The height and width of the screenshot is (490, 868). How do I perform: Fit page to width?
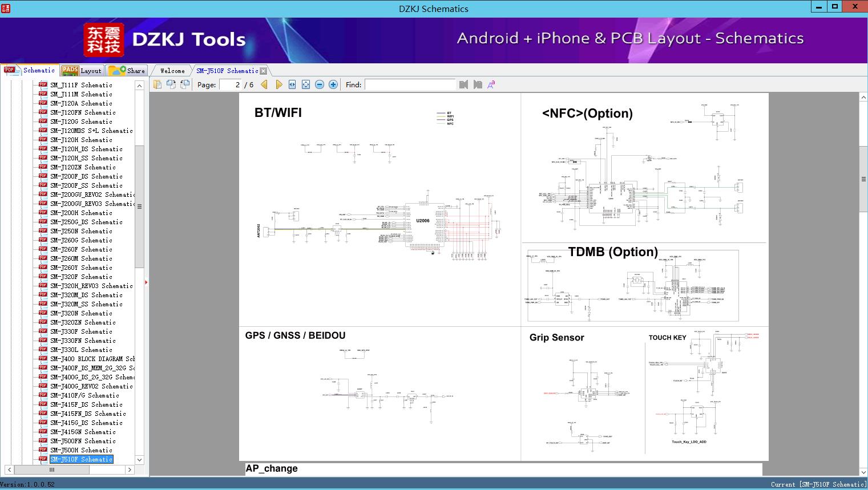tap(292, 84)
